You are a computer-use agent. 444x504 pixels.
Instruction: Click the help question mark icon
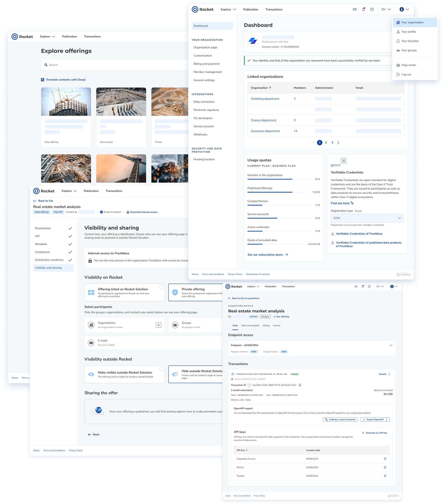click(x=372, y=9)
